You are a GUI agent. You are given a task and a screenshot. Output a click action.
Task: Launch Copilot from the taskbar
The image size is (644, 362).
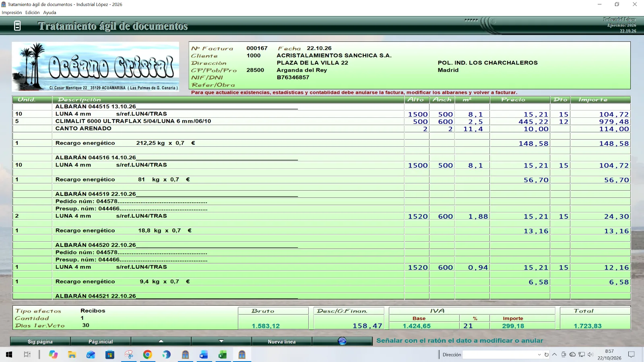coord(53,354)
